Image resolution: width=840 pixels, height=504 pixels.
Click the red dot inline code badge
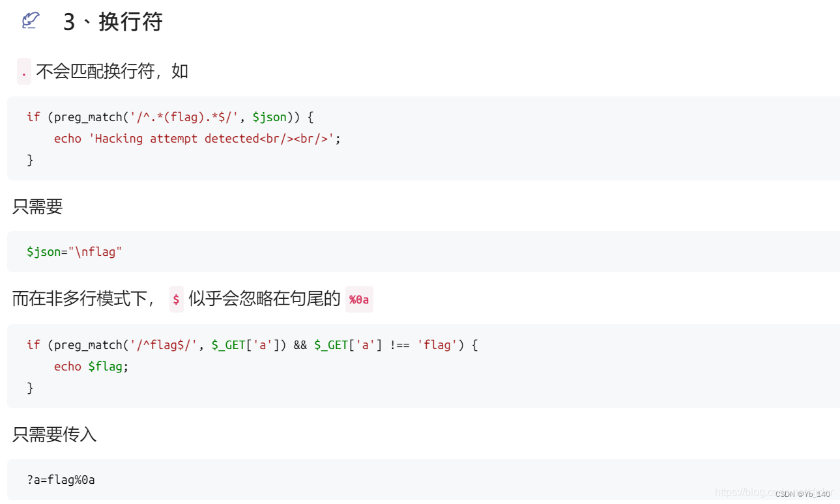[24, 72]
